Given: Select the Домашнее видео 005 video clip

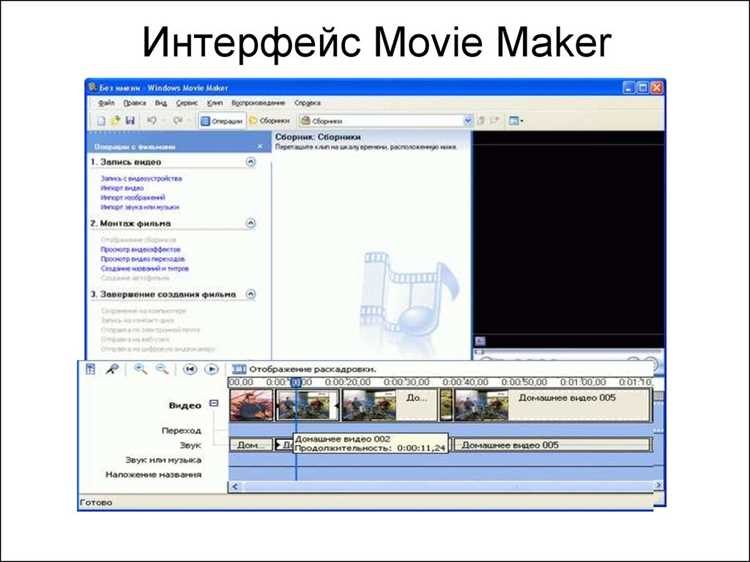Looking at the screenshot, I should (x=552, y=405).
